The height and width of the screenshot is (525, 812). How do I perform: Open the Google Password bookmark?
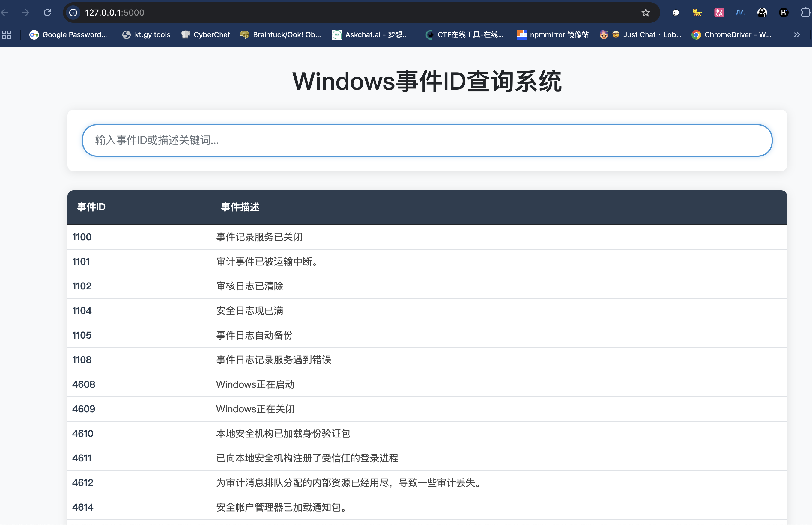pyautogui.click(x=69, y=34)
